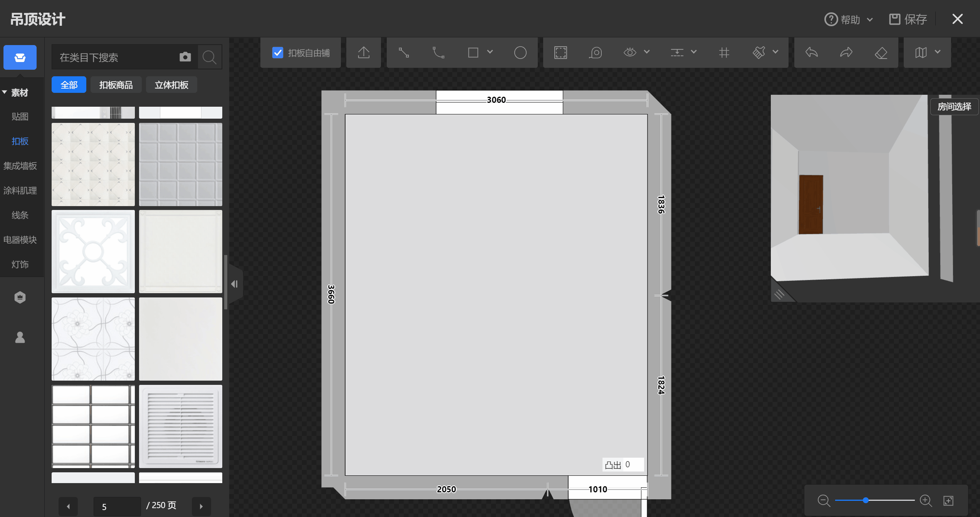The image size is (980, 517).
Task: Click the eraser clear tool
Action: click(x=881, y=52)
